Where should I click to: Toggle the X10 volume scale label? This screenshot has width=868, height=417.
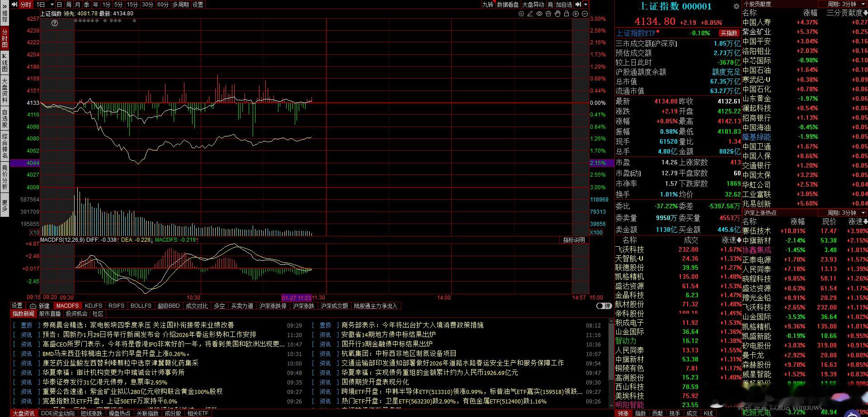(x=33, y=232)
